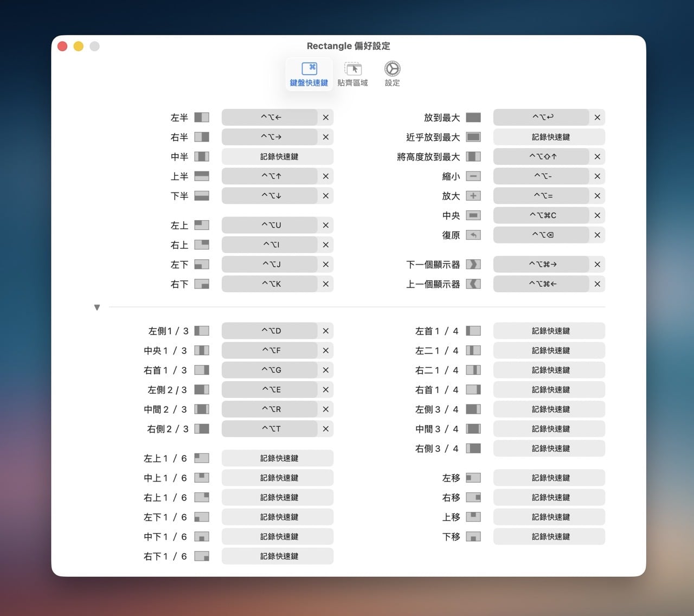The width and height of the screenshot is (694, 616).
Task: Click the 復原 (restore) arrow icon
Action: coord(473,235)
